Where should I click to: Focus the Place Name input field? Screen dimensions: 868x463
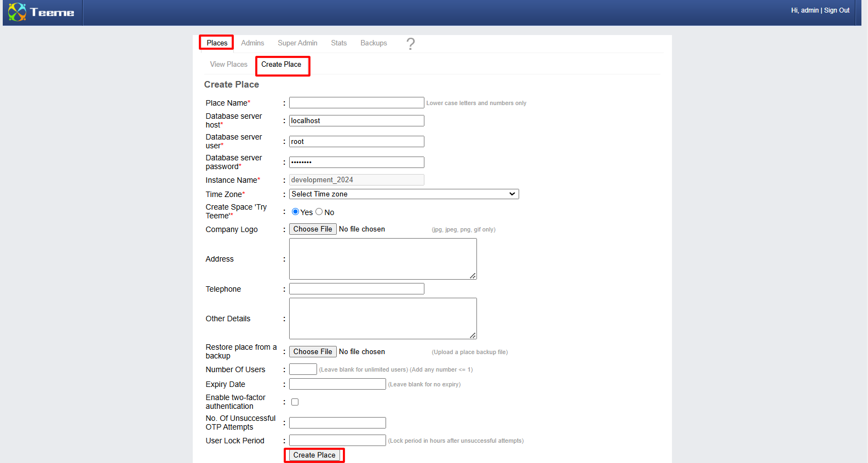click(357, 103)
